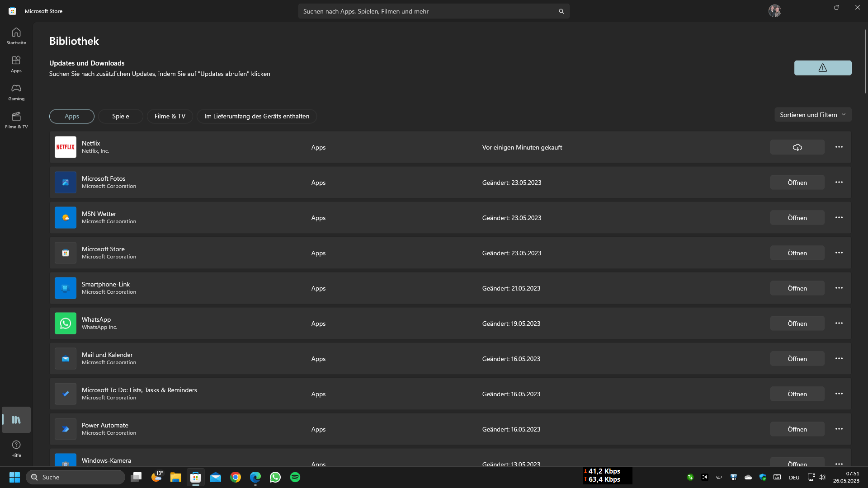The width and height of the screenshot is (868, 488).
Task: Click the Microsoft Store taskbar icon
Action: [x=196, y=477]
